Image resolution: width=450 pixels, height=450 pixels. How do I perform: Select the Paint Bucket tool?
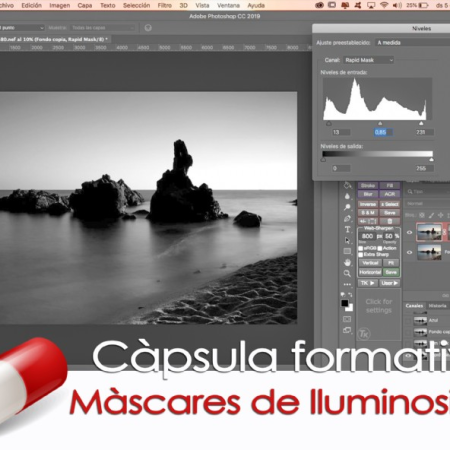[347, 186]
